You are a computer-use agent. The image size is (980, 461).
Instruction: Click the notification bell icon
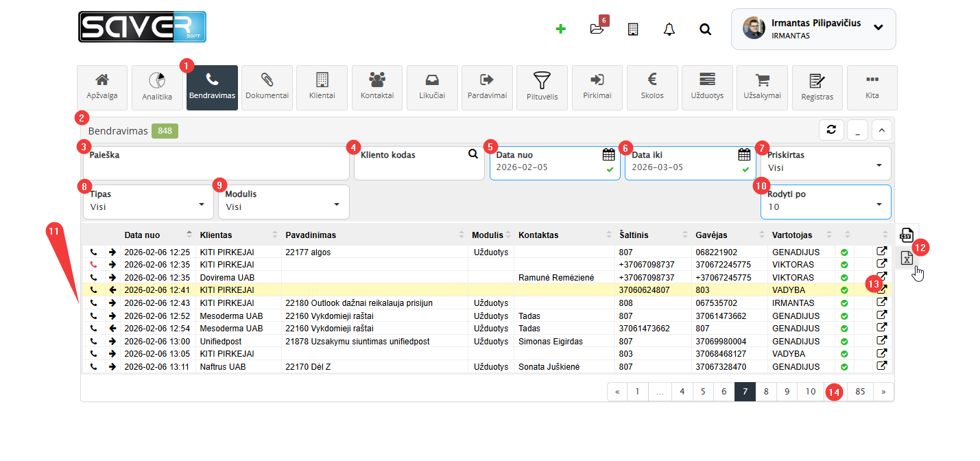(669, 29)
